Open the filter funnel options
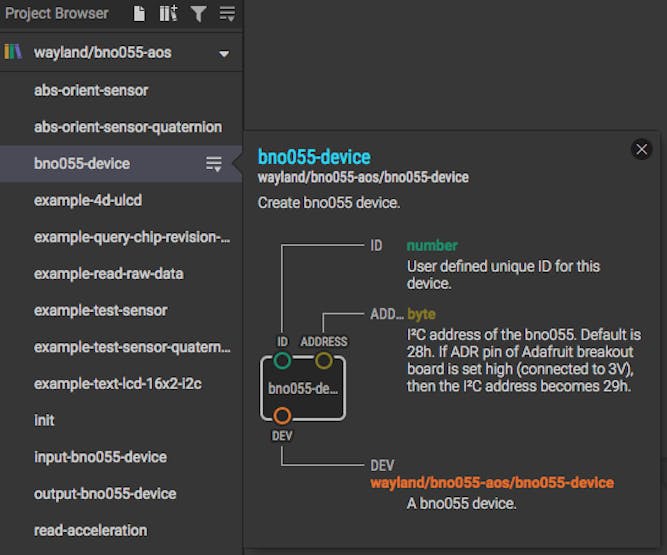The image size is (667, 555). click(x=198, y=14)
